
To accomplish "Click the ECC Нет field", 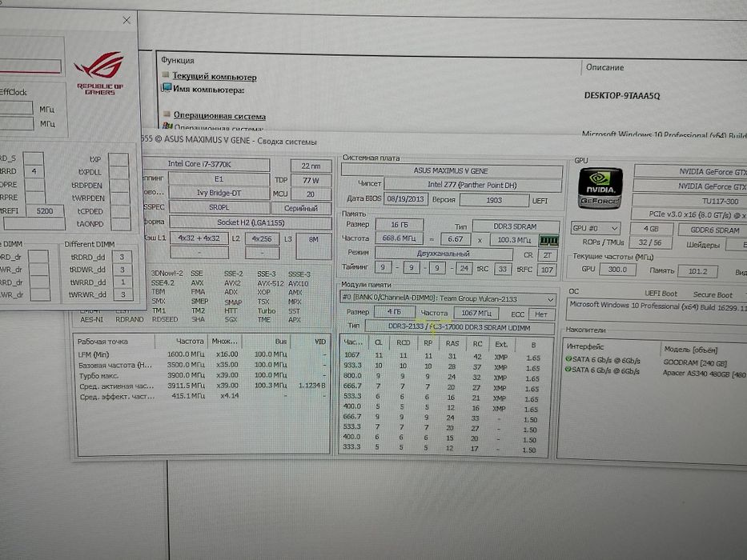I will point(540,314).
